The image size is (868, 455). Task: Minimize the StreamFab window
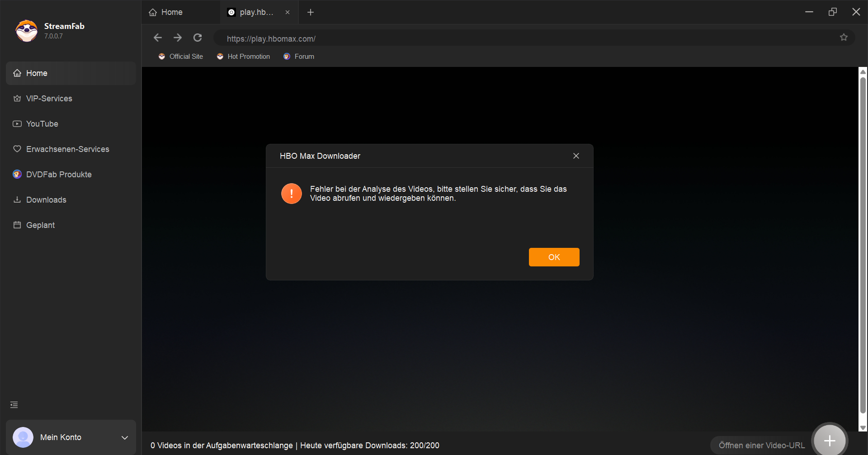point(809,12)
